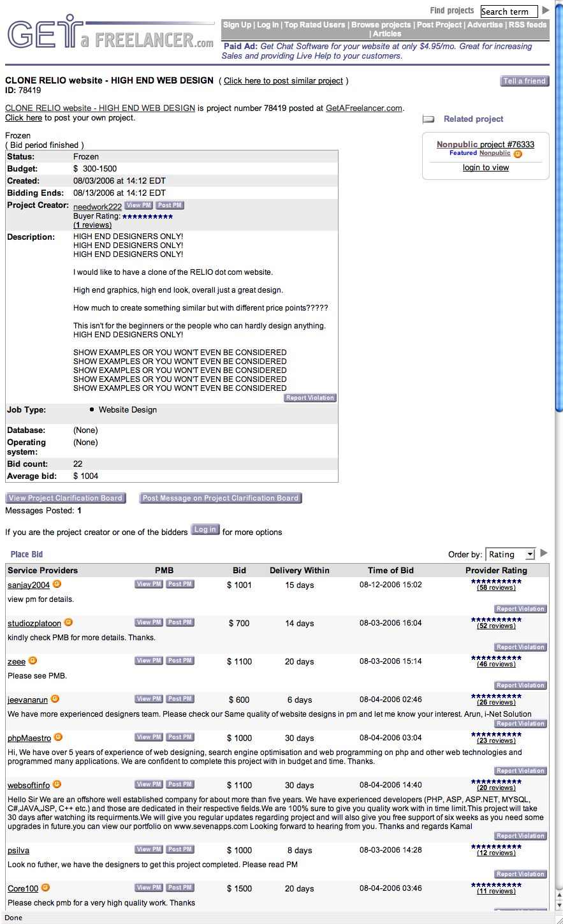Go to Log In in the top navigation
563x924 pixels.
(268, 25)
